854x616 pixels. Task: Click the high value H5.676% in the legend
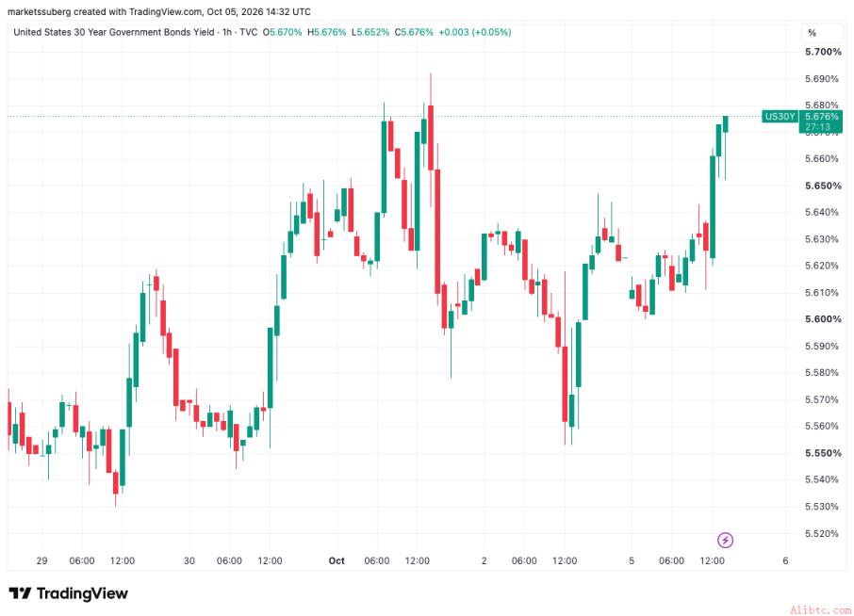tap(327, 32)
